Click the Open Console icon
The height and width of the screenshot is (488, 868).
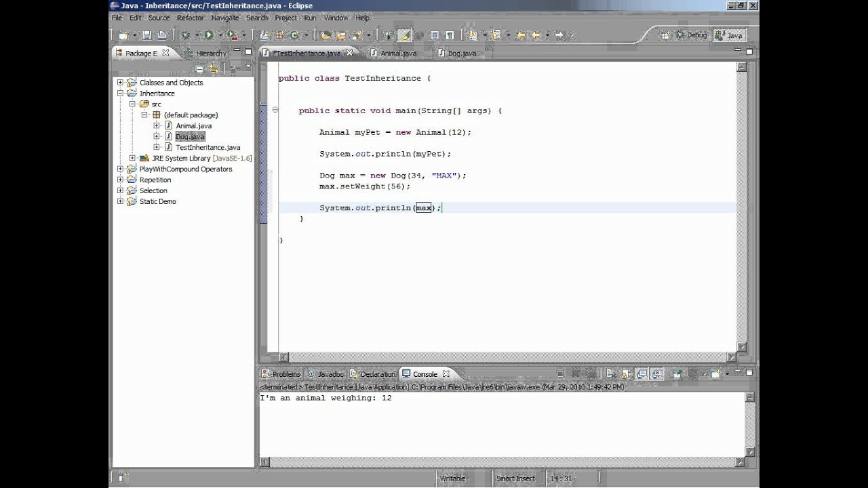coord(715,373)
